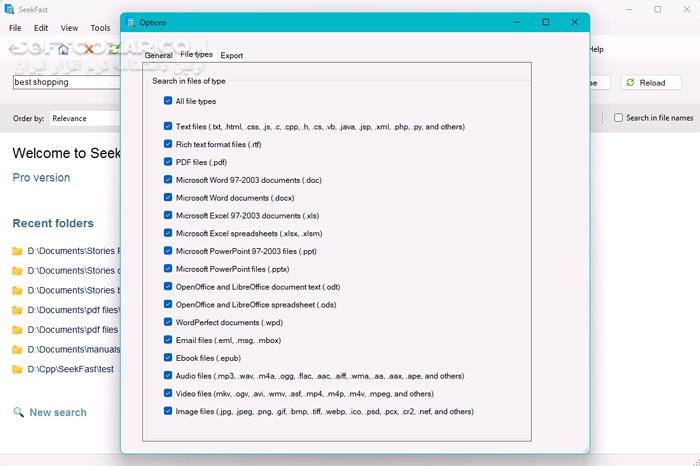Uncheck Microsoft Excel 97-2003 documents (.xls)

pos(168,215)
